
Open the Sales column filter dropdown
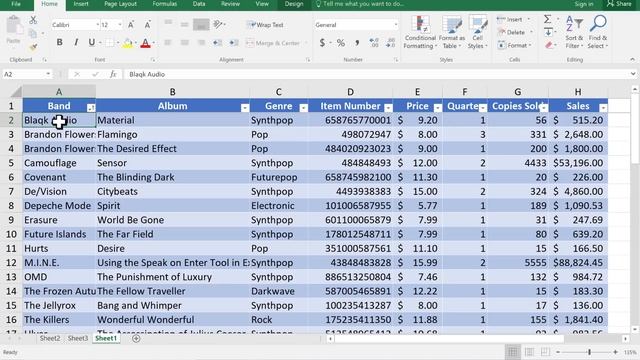coord(603,108)
